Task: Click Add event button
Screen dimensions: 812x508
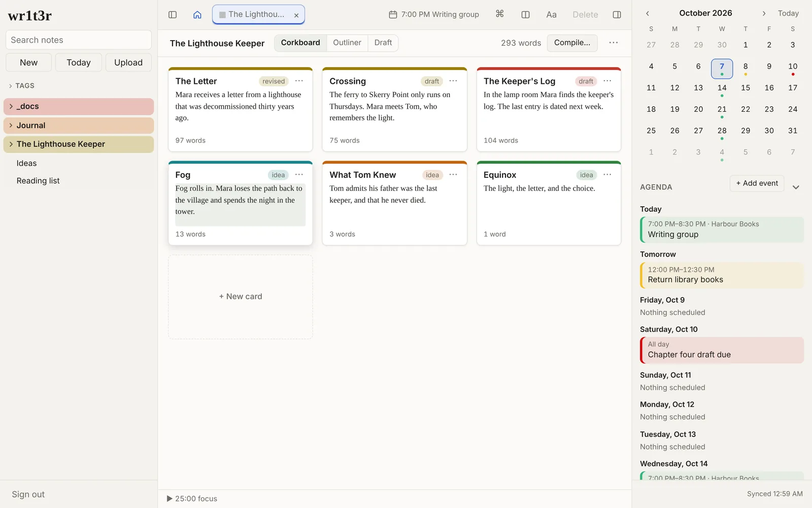Action: pyautogui.click(x=757, y=183)
